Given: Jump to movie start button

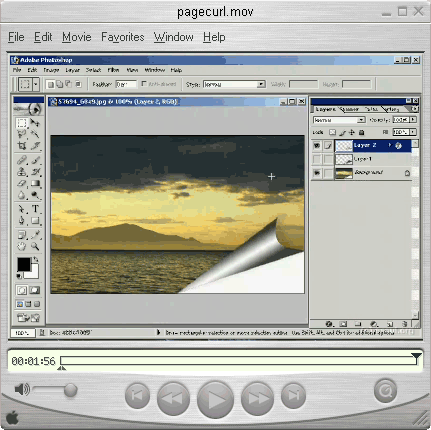Looking at the screenshot, I should (x=137, y=395).
